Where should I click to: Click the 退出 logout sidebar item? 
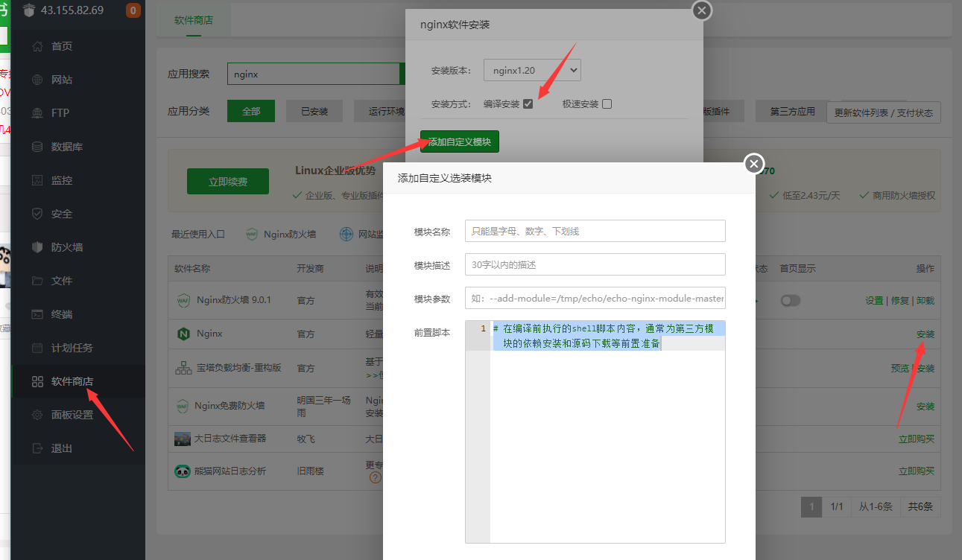(x=61, y=448)
